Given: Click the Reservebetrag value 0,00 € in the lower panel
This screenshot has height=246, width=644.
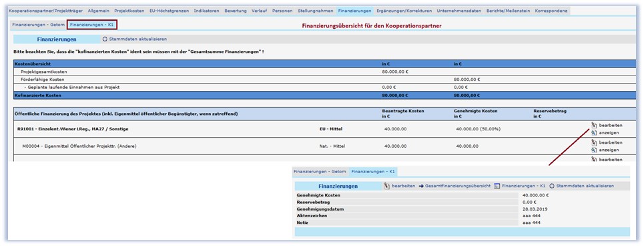Looking at the screenshot, I should [x=529, y=202].
